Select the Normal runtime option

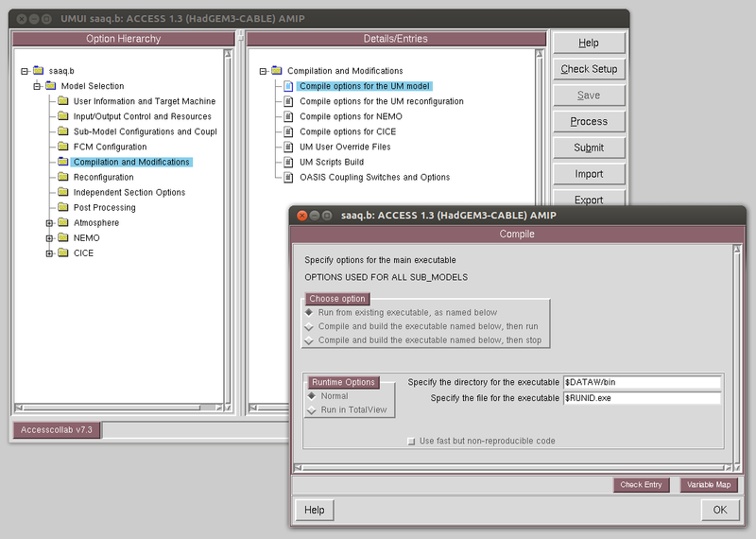pos(312,395)
